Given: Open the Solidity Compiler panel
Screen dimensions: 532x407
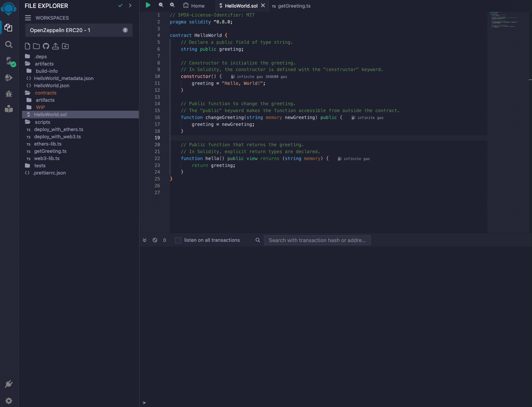Looking at the screenshot, I should click(9, 61).
